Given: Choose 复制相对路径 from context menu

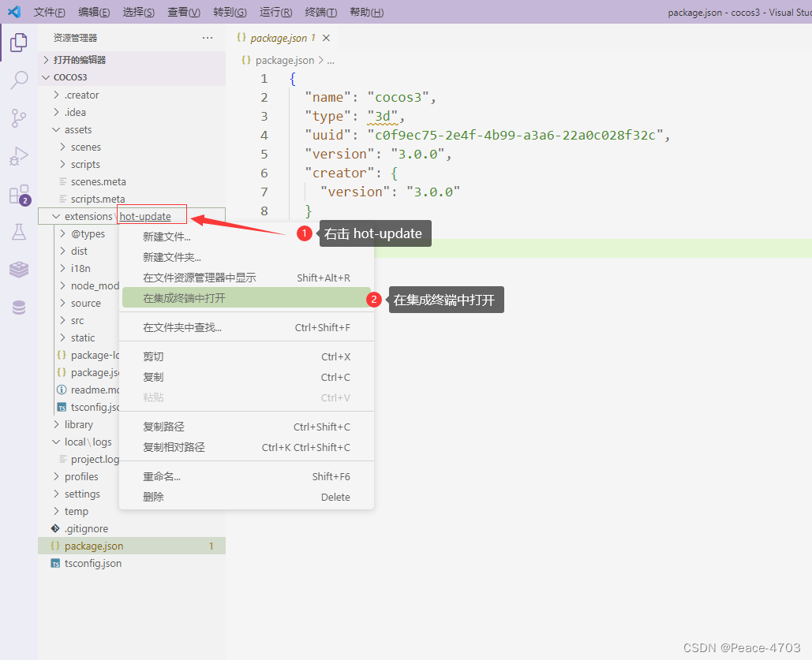Looking at the screenshot, I should [x=246, y=447].
